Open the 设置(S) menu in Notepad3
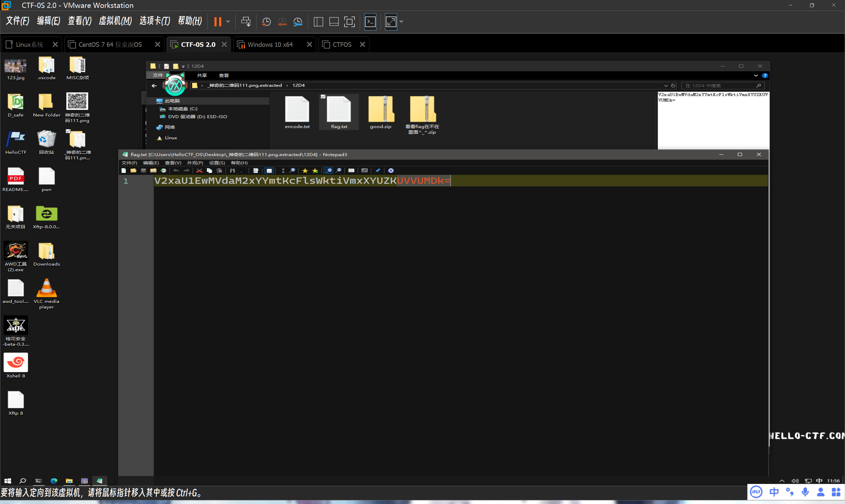Image resolution: width=845 pixels, height=504 pixels. pyautogui.click(x=217, y=163)
